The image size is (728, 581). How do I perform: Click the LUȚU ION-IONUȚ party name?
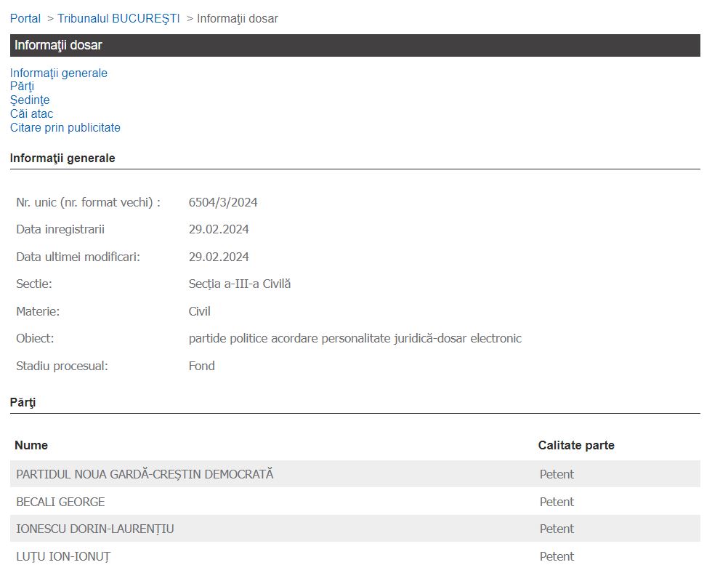tap(63, 556)
